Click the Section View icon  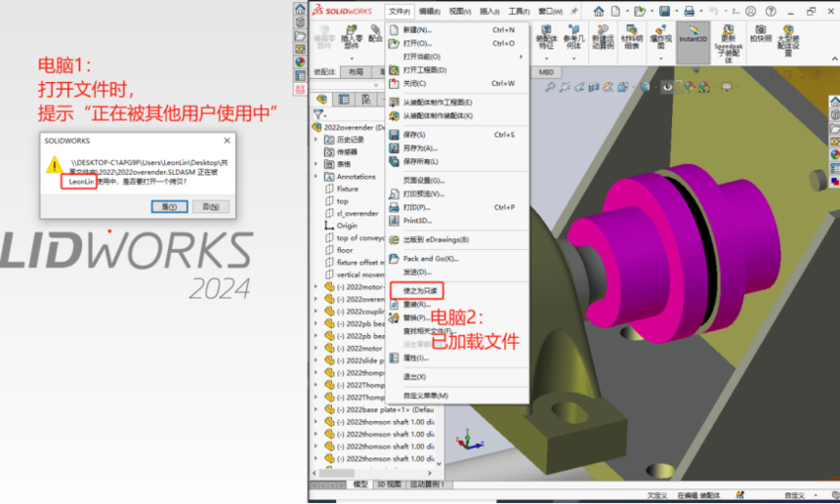point(594,87)
